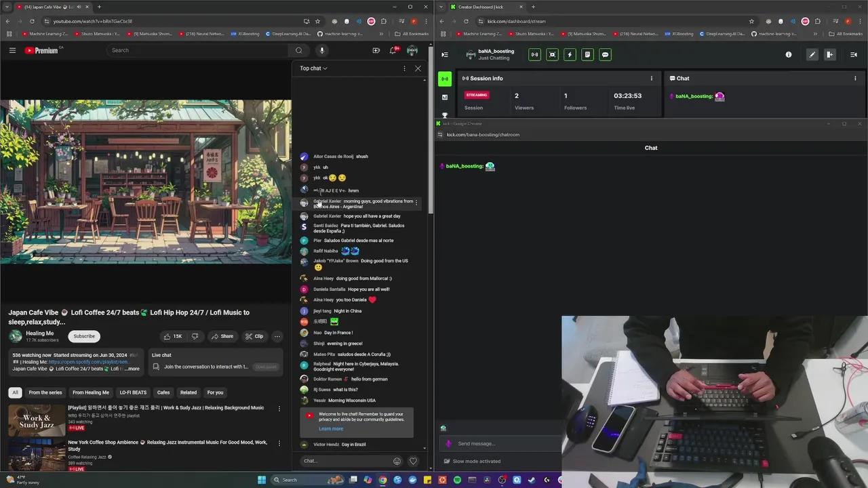
Task: Subscribe to the Healing Me channel
Action: tap(84, 336)
